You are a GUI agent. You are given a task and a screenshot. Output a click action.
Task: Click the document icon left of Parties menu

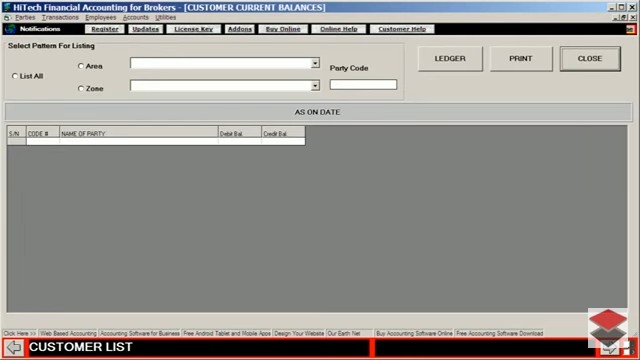pos(7,18)
